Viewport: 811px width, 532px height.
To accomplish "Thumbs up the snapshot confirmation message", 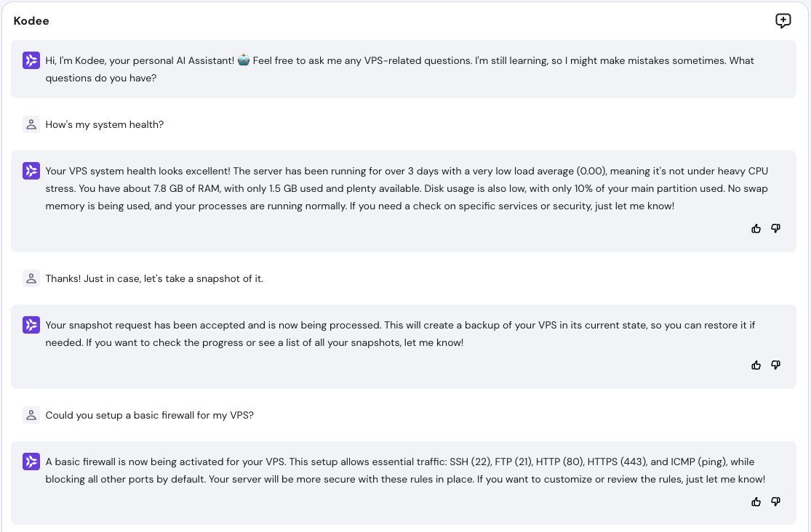I will coord(756,365).
